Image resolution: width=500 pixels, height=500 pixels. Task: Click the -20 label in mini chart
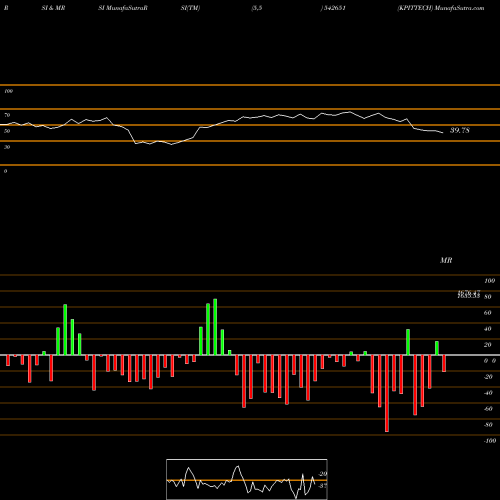click(x=323, y=474)
